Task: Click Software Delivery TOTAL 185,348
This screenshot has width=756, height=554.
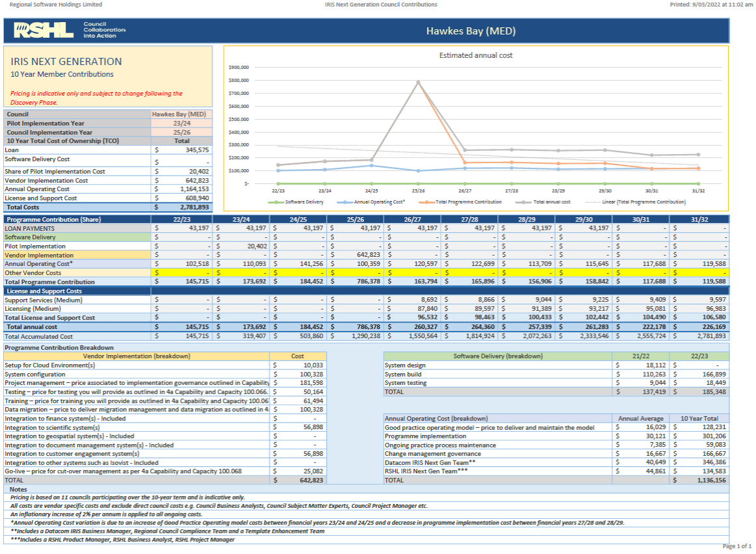Action: [x=714, y=392]
